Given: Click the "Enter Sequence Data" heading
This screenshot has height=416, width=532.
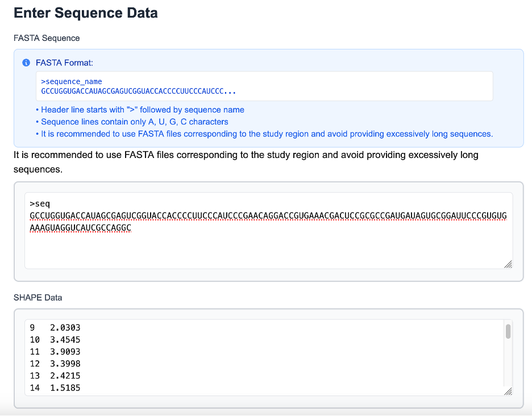Looking at the screenshot, I should pyautogui.click(x=86, y=13).
